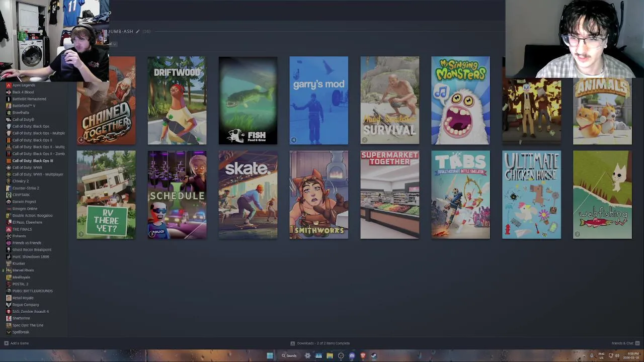This screenshot has height=362, width=644.
Task: Click the BattleBit Remastered sidebar icon
Action: (x=9, y=99)
